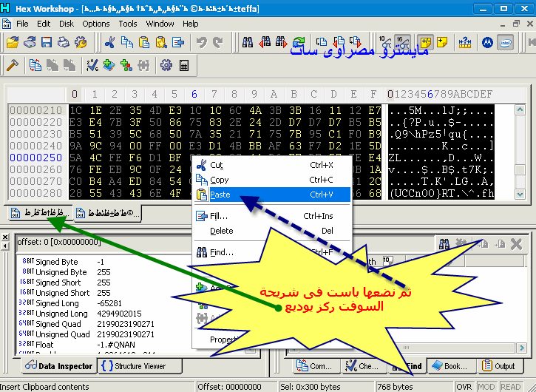Click binoculars icon in Find results panel
Screen dimensions: 536x392
pyautogui.click(x=444, y=244)
